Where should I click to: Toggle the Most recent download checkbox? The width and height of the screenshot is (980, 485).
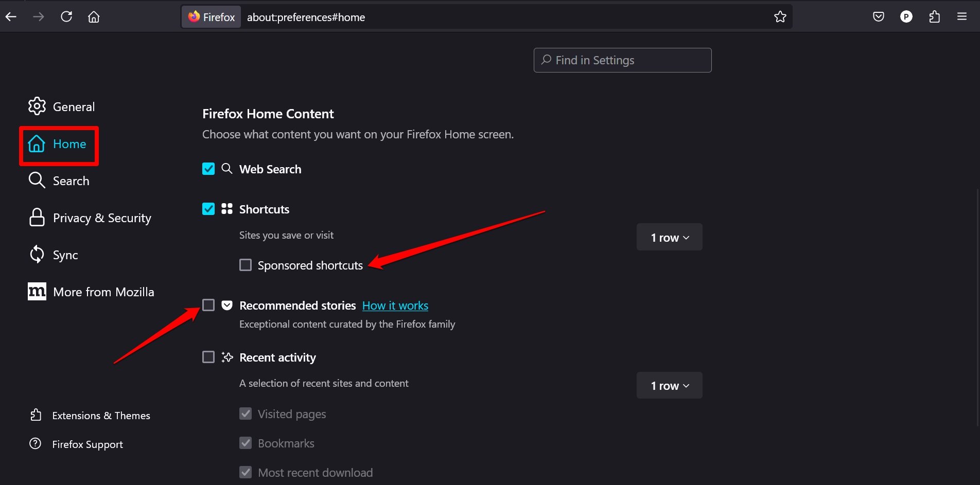click(x=246, y=472)
